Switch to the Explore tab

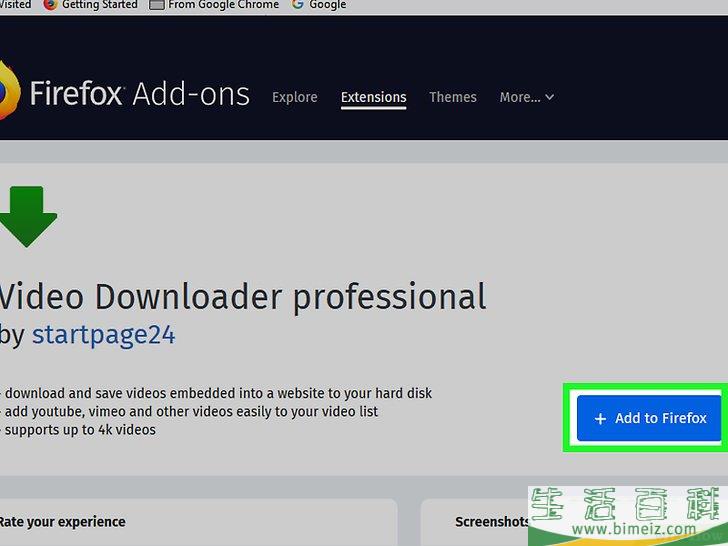click(295, 97)
